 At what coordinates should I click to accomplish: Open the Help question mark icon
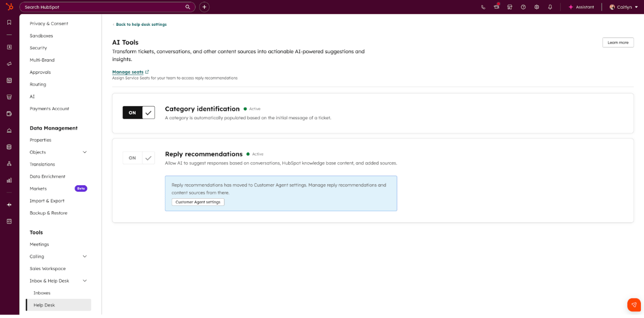click(523, 7)
